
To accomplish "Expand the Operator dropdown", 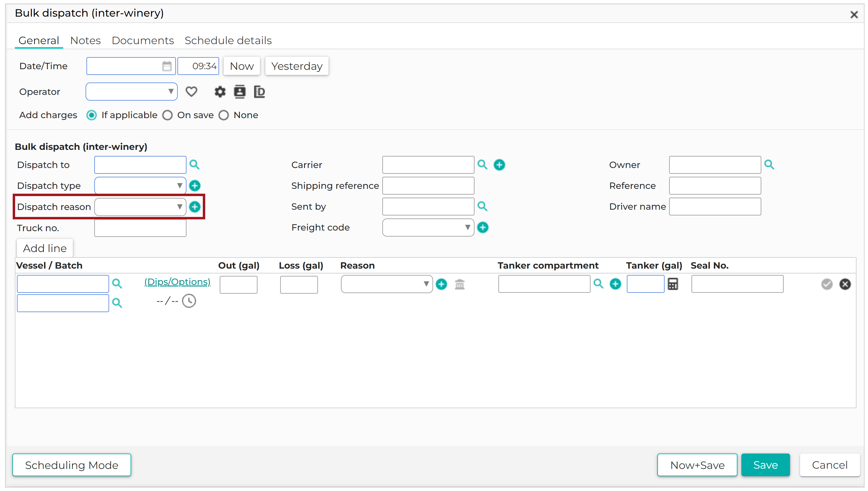I will pos(131,92).
